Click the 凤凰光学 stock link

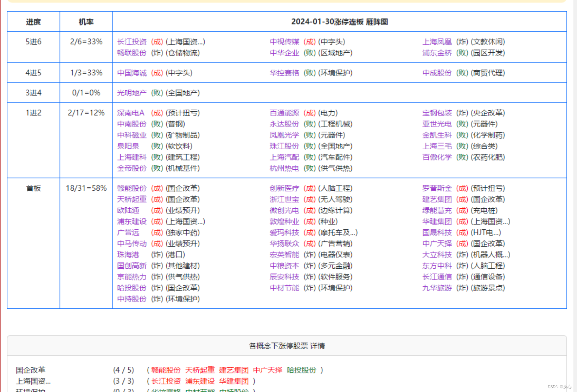[284, 135]
